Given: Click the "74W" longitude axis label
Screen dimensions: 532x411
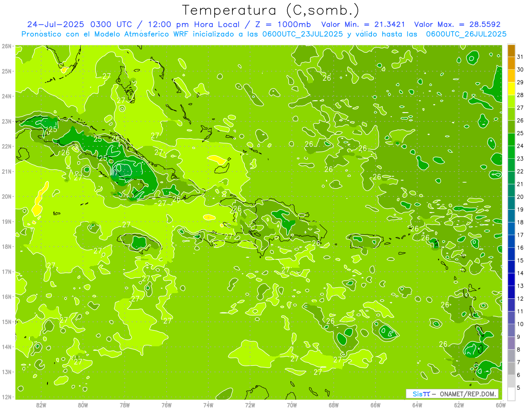Looking at the screenshot, I should tap(208, 405).
